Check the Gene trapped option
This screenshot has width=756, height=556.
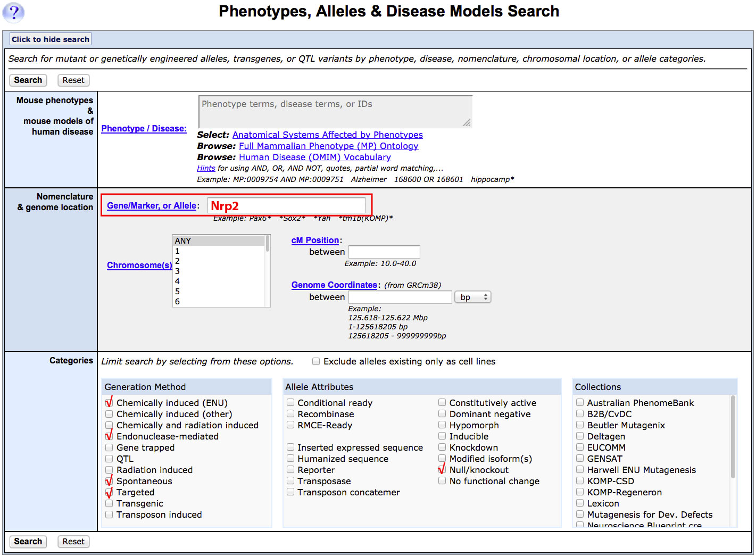[x=109, y=447]
